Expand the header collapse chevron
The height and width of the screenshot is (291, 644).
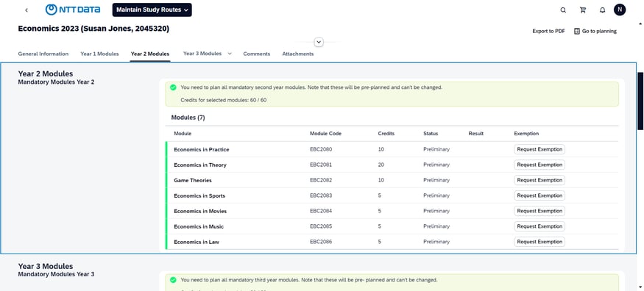coord(319,42)
